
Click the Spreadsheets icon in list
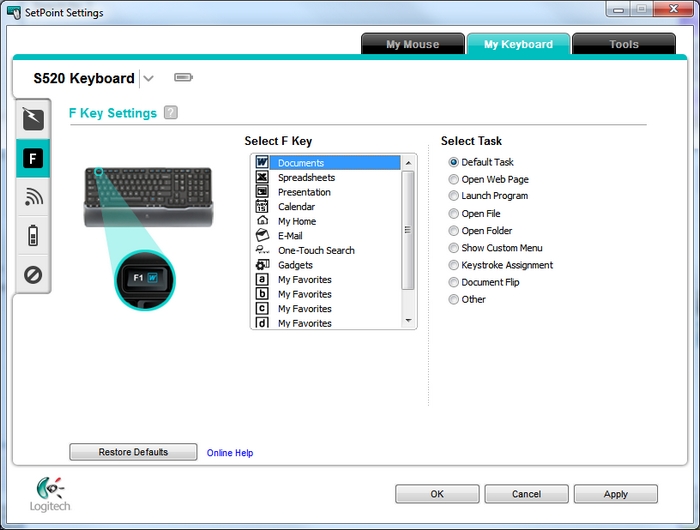(262, 177)
